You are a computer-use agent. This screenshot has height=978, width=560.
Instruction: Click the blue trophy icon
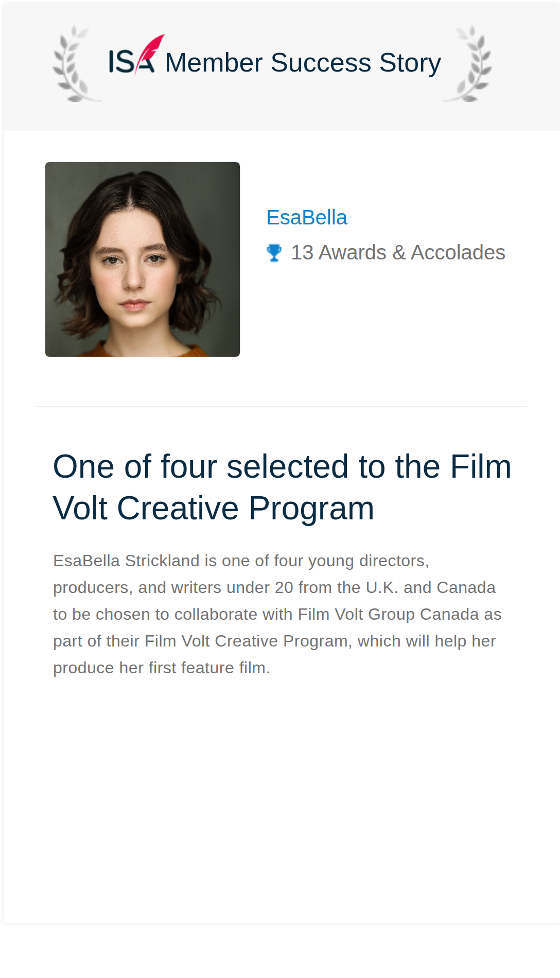tap(274, 253)
